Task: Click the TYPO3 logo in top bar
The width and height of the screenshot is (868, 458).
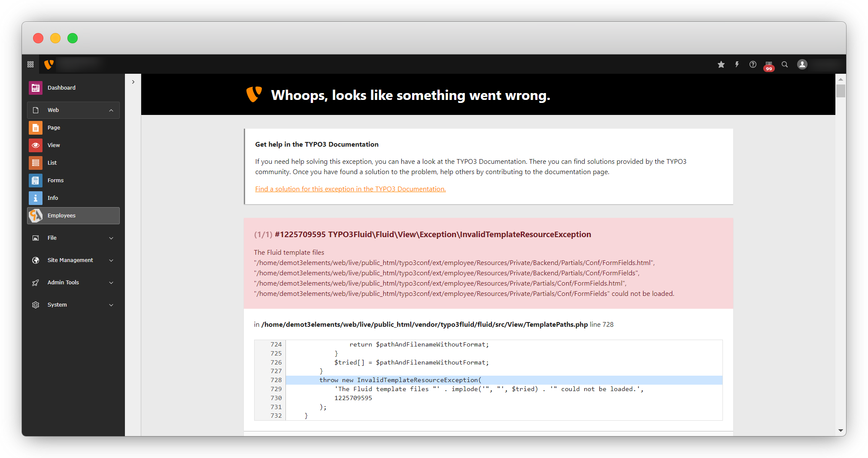Action: tap(49, 64)
